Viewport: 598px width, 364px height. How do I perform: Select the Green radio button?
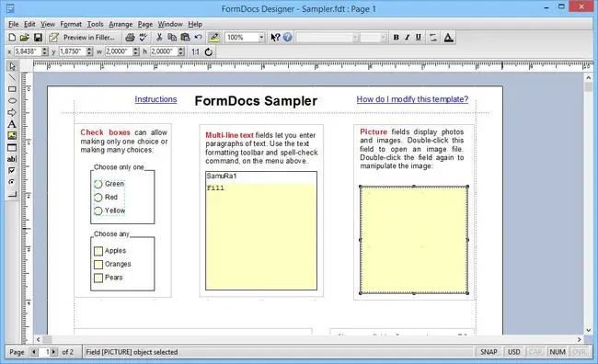point(98,184)
